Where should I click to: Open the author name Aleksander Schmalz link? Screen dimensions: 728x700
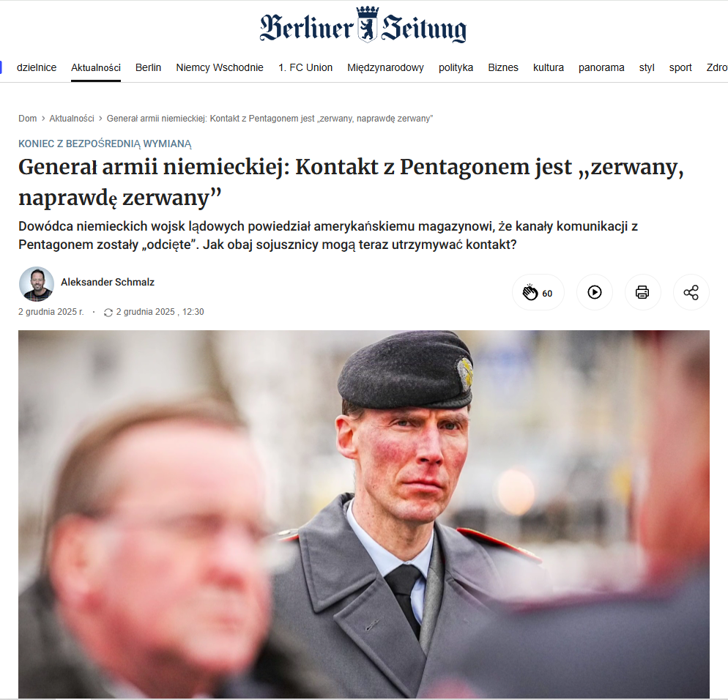[107, 282]
